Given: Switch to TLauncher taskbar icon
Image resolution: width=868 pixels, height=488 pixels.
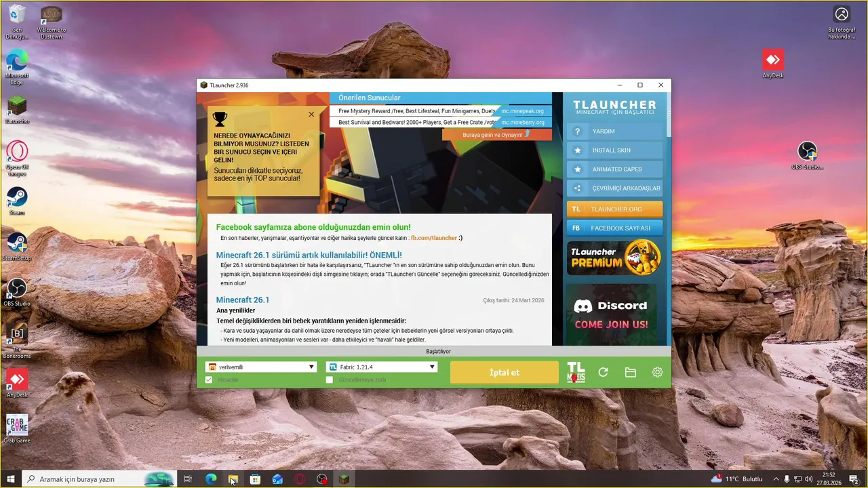Looking at the screenshot, I should 344,479.
